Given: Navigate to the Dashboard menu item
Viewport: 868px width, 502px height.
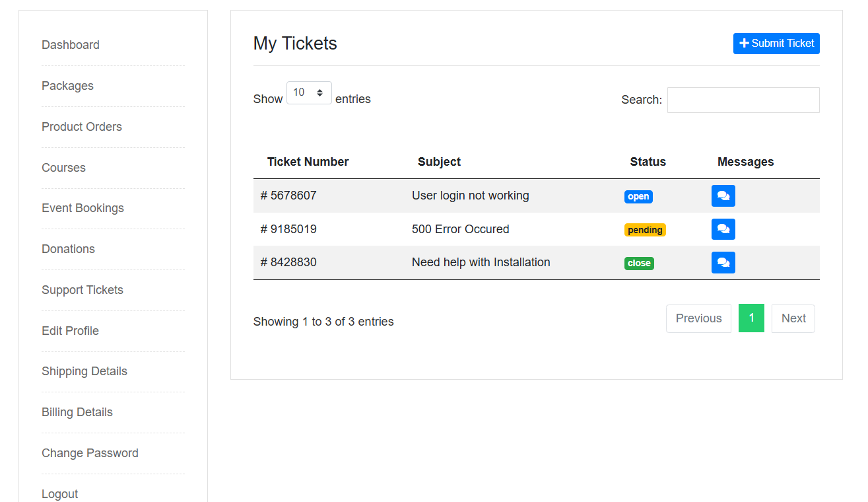Looking at the screenshot, I should 70,45.
